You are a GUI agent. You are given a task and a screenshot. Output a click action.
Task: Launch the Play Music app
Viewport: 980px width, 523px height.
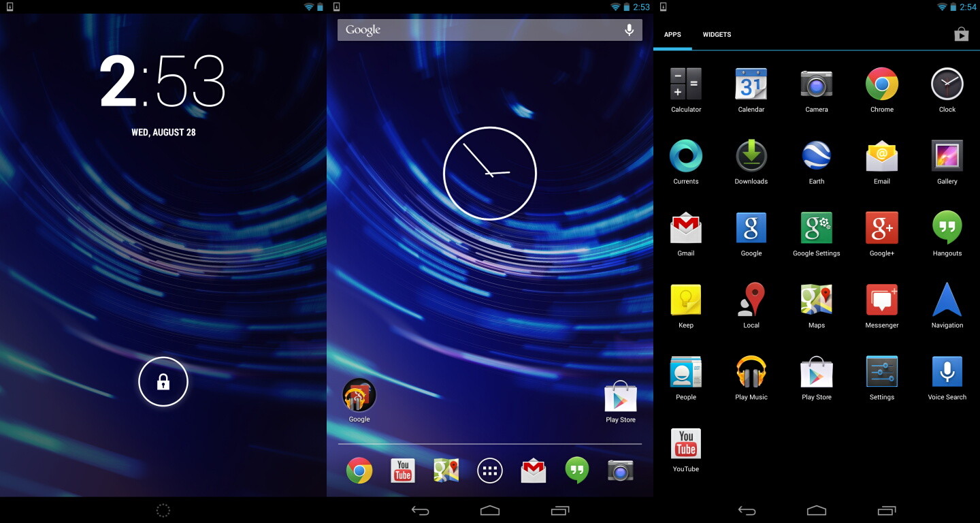pyautogui.click(x=751, y=372)
